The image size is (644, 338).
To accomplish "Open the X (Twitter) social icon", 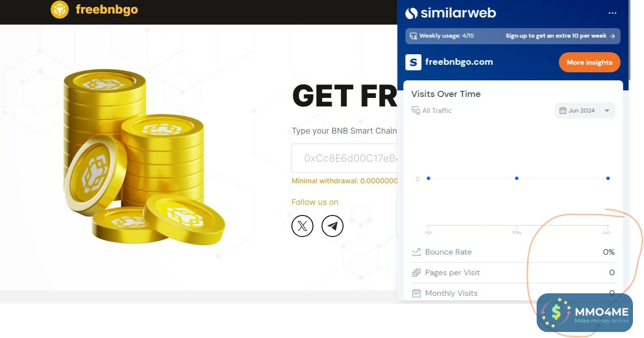I will (302, 226).
